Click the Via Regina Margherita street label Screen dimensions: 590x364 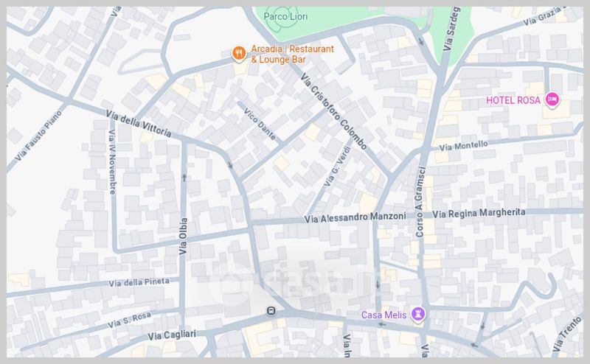(479, 213)
